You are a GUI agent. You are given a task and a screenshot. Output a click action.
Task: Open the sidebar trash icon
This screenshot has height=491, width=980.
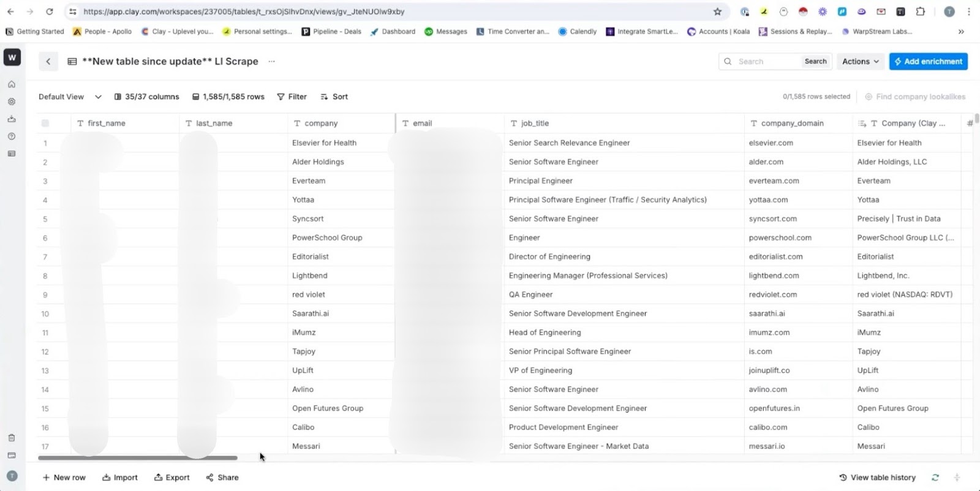pyautogui.click(x=12, y=438)
